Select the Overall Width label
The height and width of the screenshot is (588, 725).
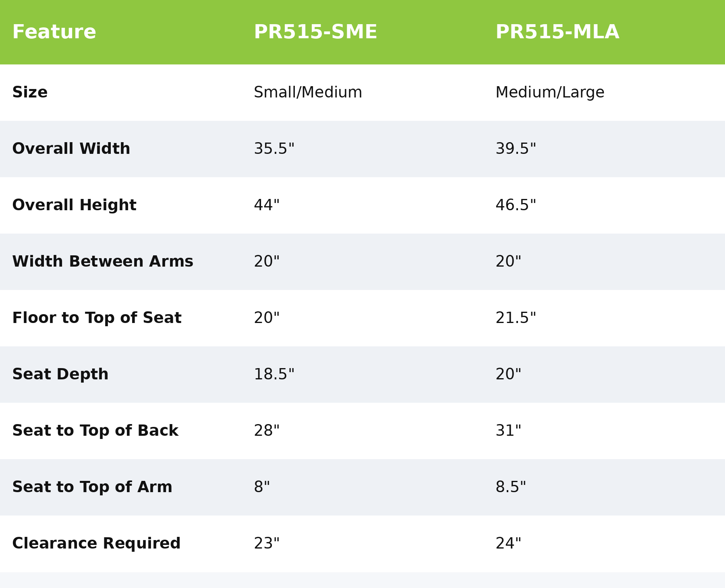[x=71, y=149]
